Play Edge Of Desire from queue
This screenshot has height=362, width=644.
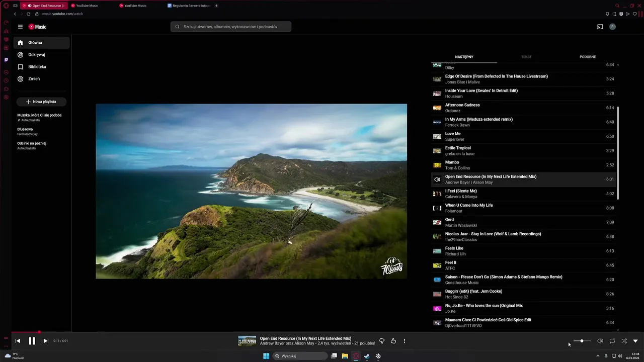523,79
